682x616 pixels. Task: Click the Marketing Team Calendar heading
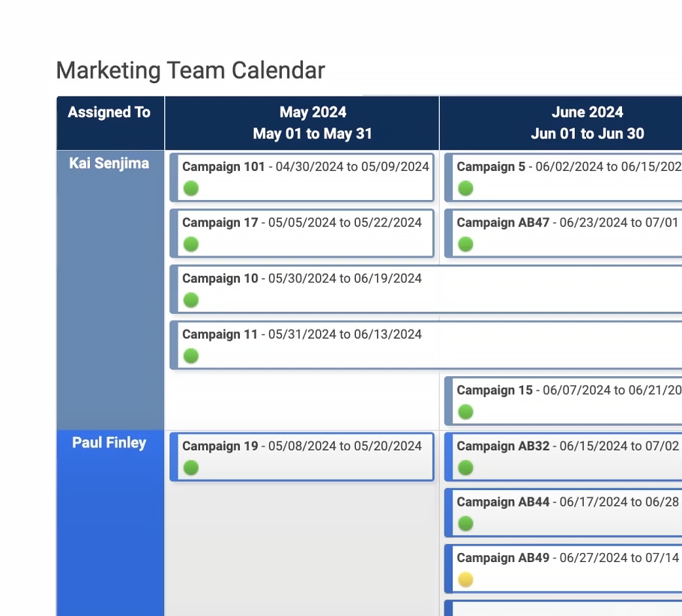click(190, 70)
